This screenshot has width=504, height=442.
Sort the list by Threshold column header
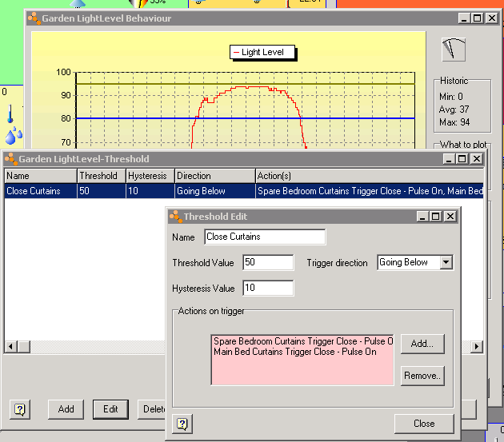pyautogui.click(x=100, y=176)
